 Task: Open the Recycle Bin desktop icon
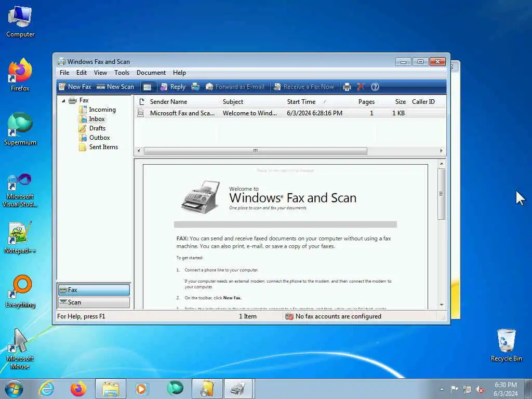[x=506, y=345]
